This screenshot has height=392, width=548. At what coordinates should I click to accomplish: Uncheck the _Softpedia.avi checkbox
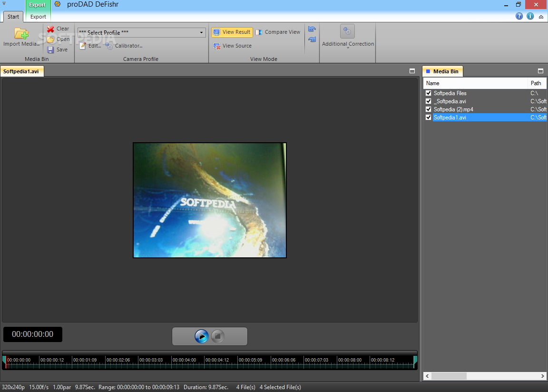click(x=428, y=101)
